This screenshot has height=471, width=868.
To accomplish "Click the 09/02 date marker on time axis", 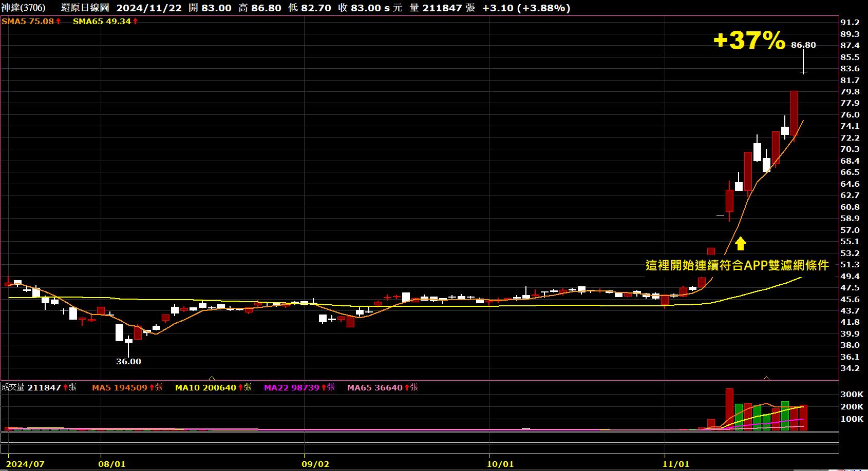I will [316, 464].
